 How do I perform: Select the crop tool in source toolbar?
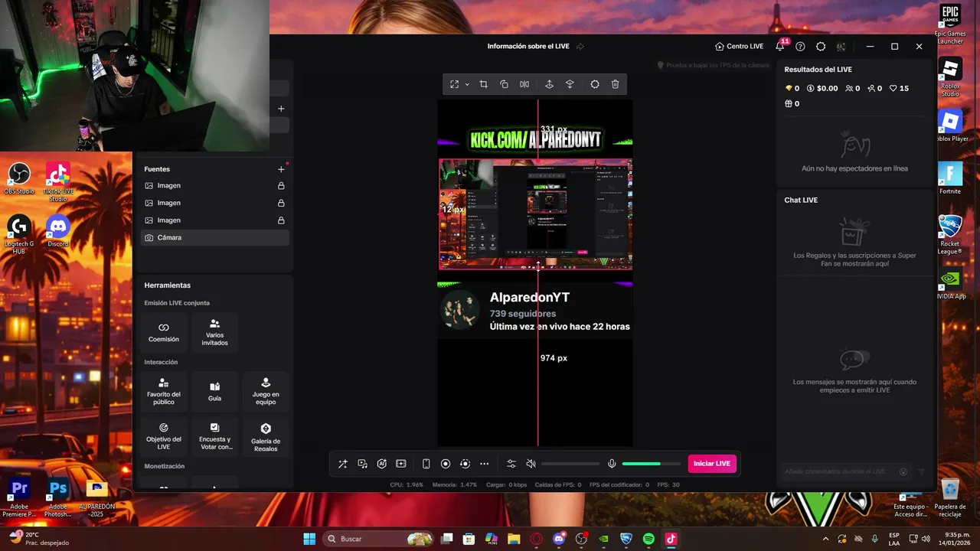click(483, 84)
